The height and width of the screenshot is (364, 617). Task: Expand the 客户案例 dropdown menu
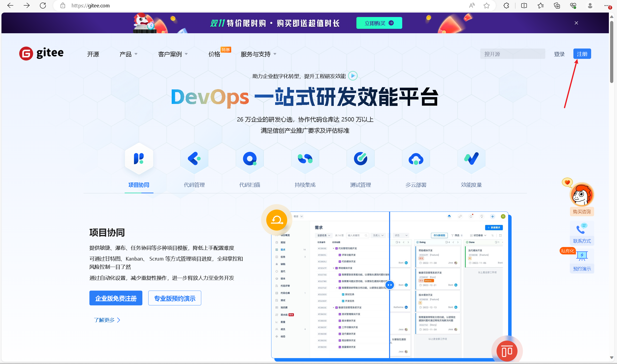click(x=173, y=54)
